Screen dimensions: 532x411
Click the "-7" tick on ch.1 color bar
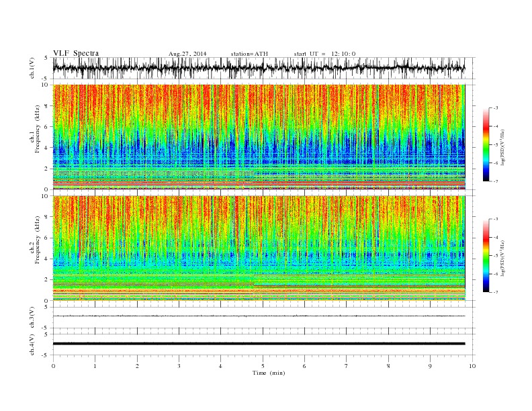495,181
